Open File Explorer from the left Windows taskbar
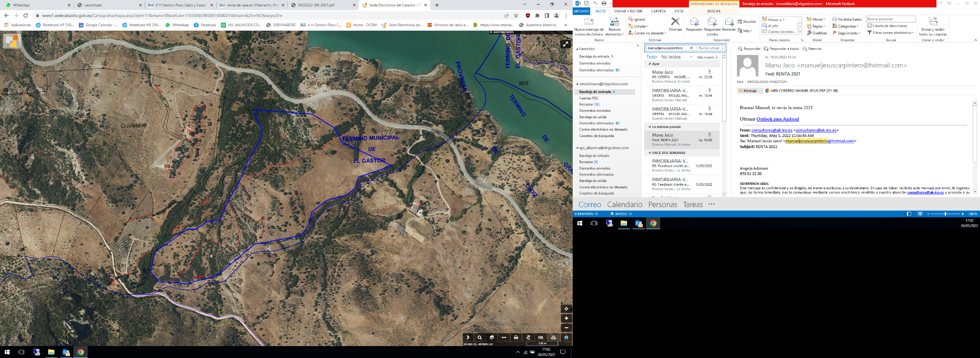The image size is (980, 358). click(51, 352)
